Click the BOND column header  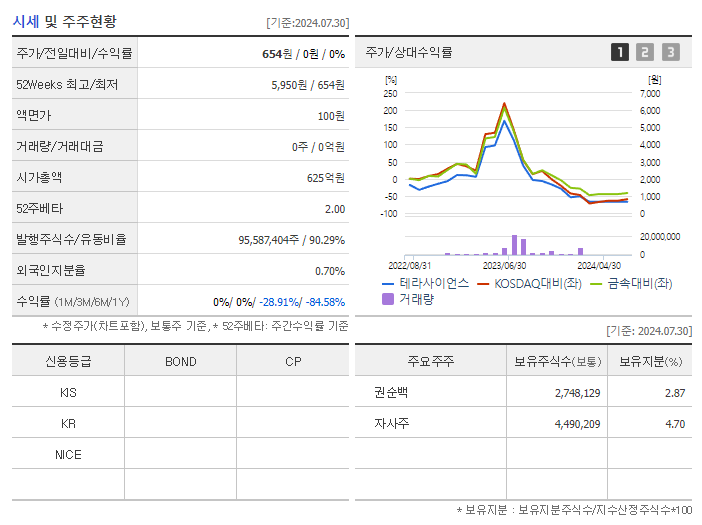tap(180, 362)
